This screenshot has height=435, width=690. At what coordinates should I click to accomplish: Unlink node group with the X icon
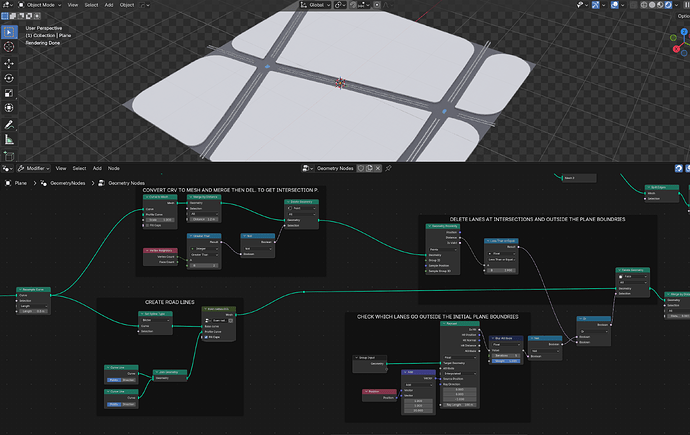pos(378,168)
